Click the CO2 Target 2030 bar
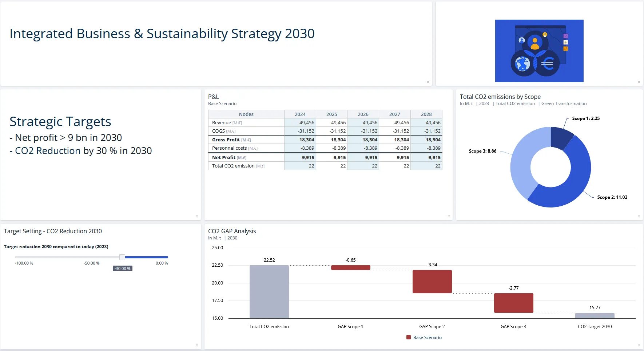 [x=595, y=316]
